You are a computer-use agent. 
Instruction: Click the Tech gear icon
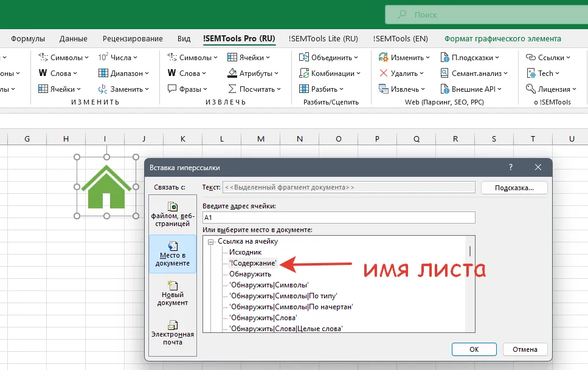pos(531,73)
